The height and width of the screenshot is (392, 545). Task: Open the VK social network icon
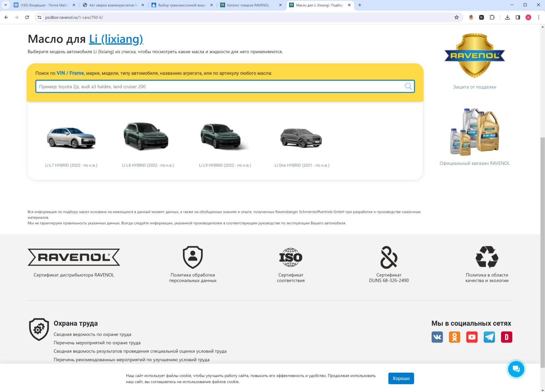click(x=437, y=337)
